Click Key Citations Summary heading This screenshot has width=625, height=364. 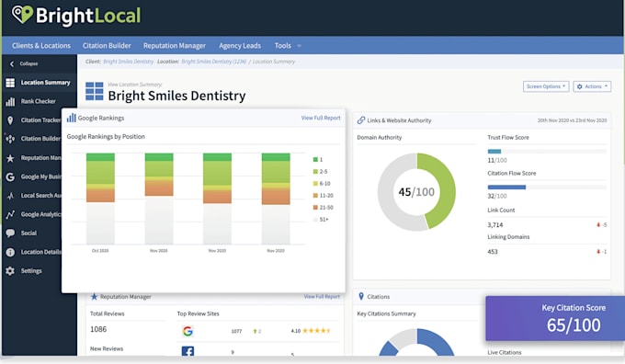click(386, 313)
